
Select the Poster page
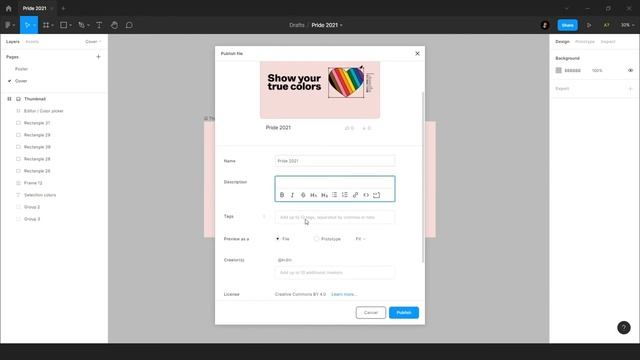pyautogui.click(x=21, y=69)
